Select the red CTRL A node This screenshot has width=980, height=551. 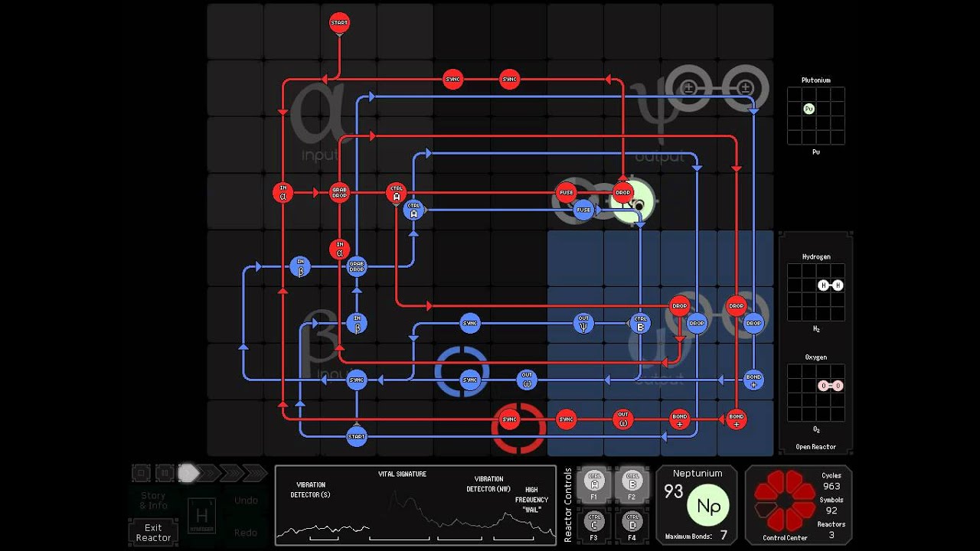(397, 193)
